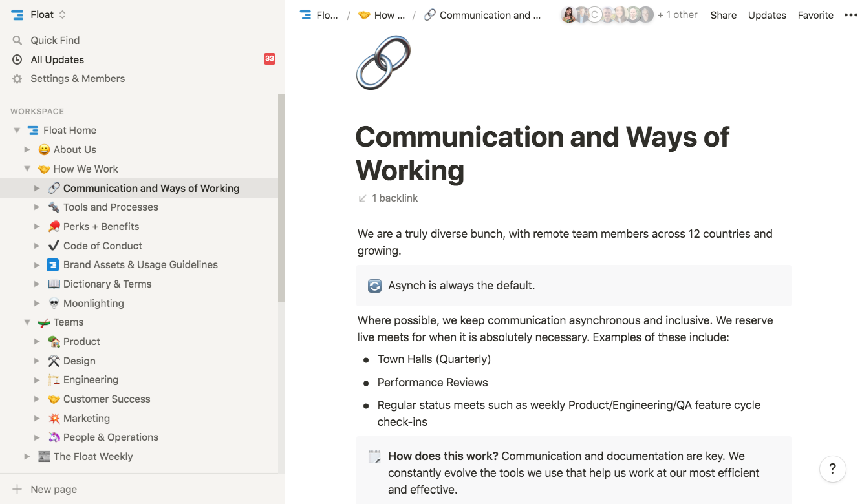Viewport: 862px width, 504px height.
Task: Collapse the Teams tree section
Action: [27, 322]
